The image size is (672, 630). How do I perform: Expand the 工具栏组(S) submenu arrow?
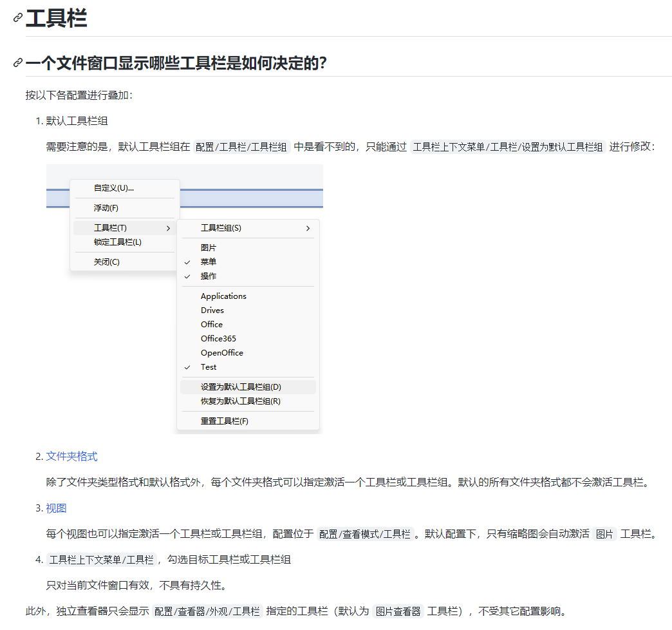tap(308, 228)
